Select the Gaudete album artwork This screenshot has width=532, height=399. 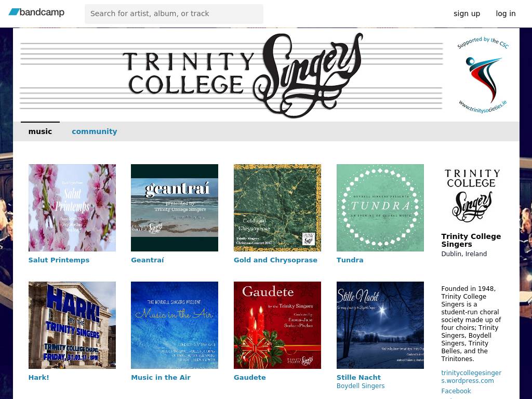(x=277, y=325)
